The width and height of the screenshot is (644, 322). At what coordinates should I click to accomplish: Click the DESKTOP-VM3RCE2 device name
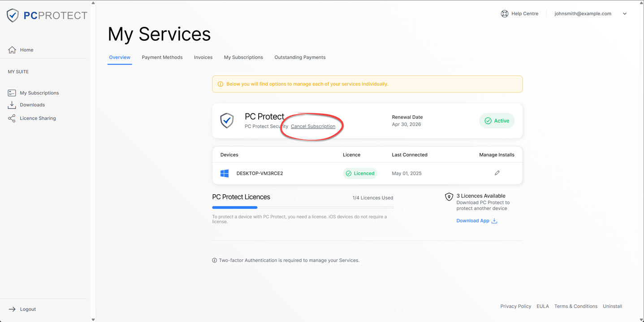click(x=259, y=173)
